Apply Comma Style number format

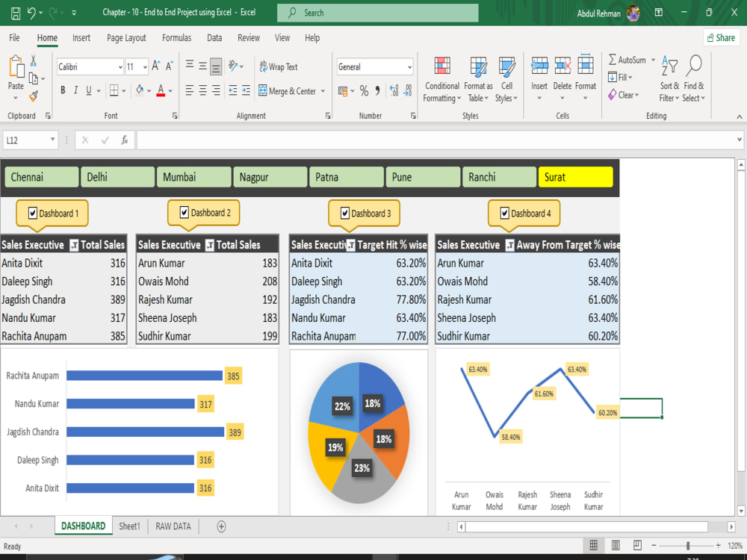pyautogui.click(x=377, y=91)
